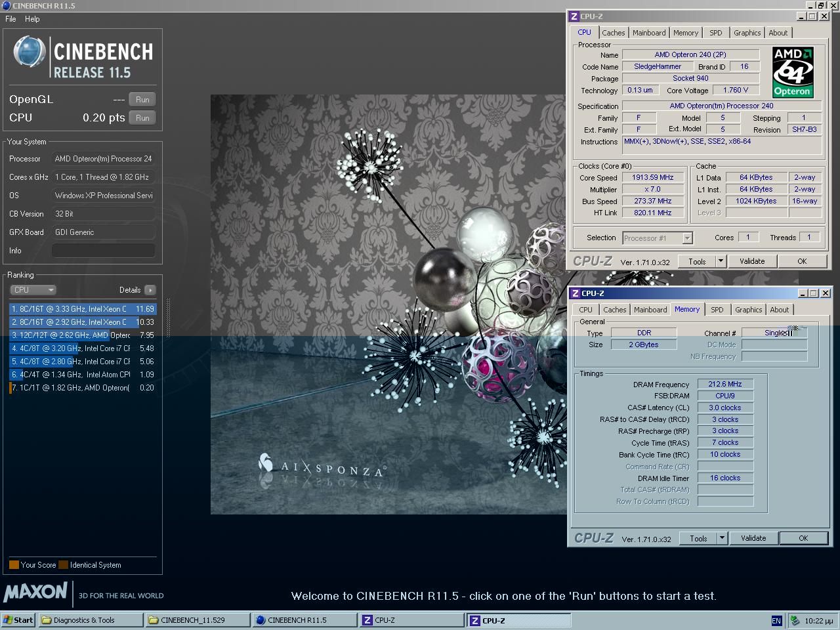Click the orange Your Score legend swatch

[14, 565]
